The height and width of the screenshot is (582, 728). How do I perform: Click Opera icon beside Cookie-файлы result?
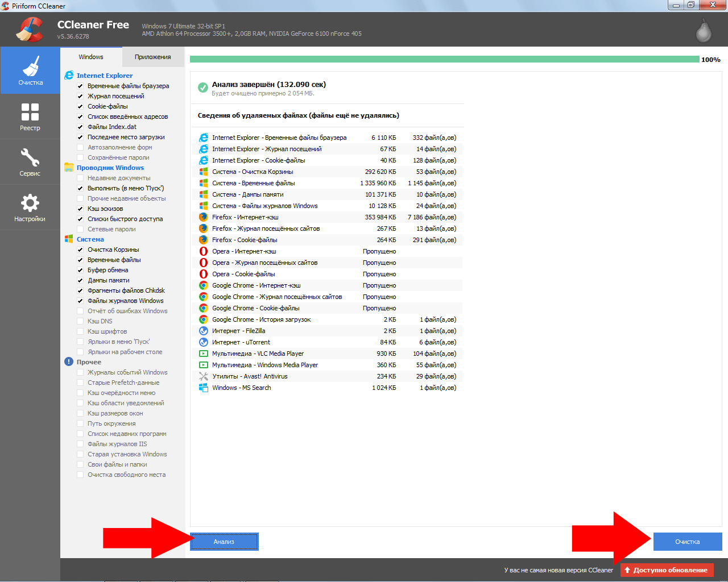click(x=204, y=274)
